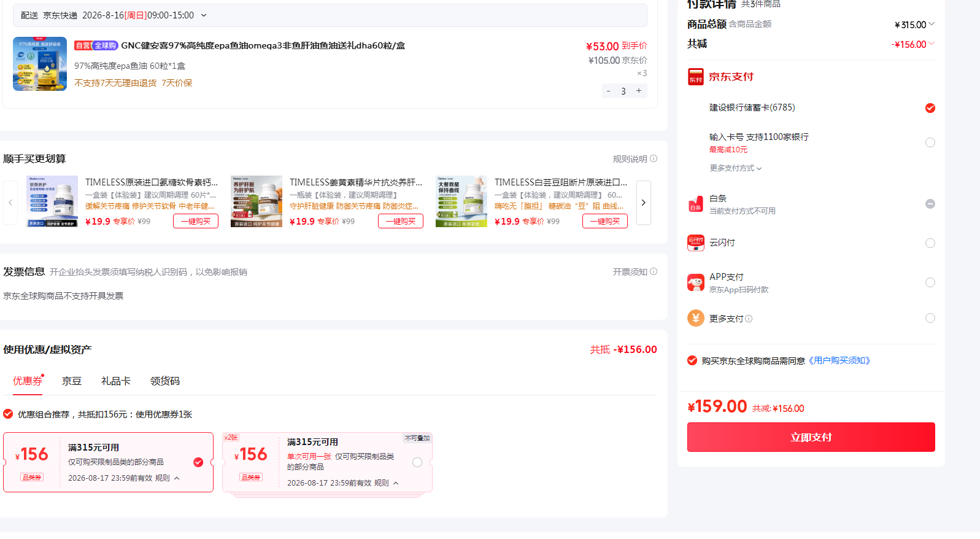Switch to the 礼品卡 tab
Viewport: 980px width, 539px height.
point(116,381)
